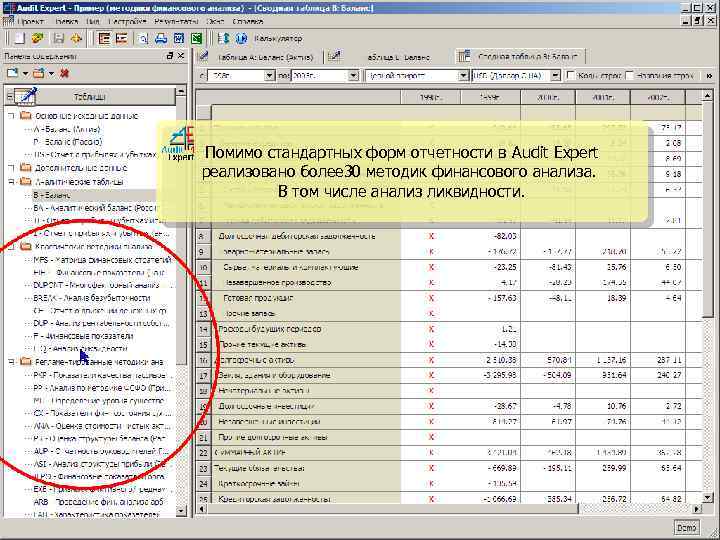Click the table's horizontal scrollbar right arrow
720x540 pixels.
[697, 509]
